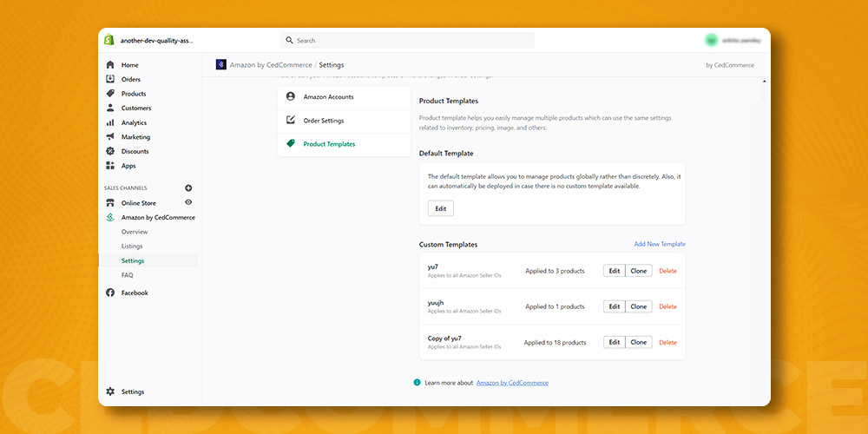Edit the yu7 template

click(615, 271)
